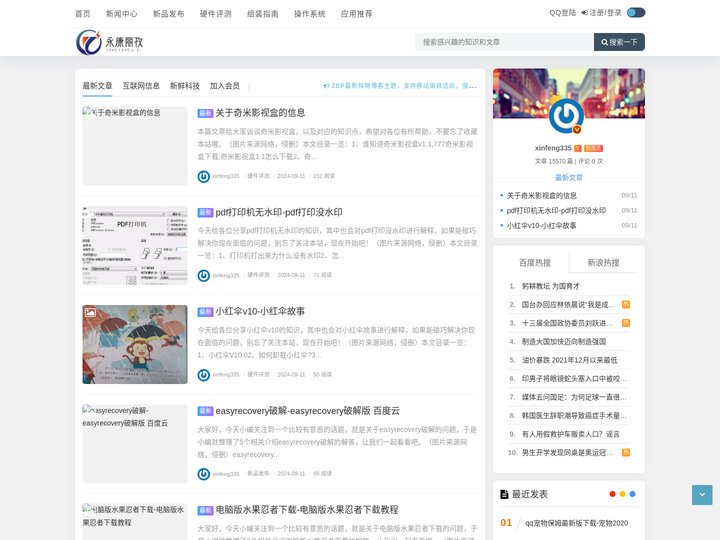Open the 首页 menu item
The width and height of the screenshot is (720, 540).
coord(83,14)
